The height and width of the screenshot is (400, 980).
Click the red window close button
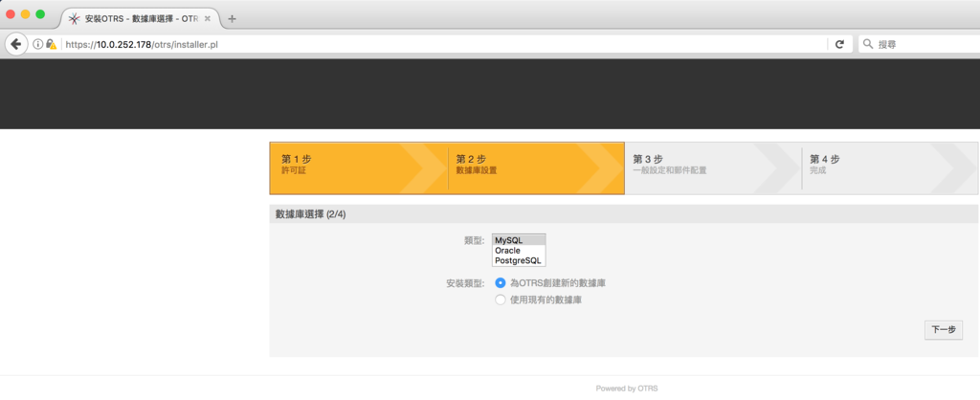11,13
